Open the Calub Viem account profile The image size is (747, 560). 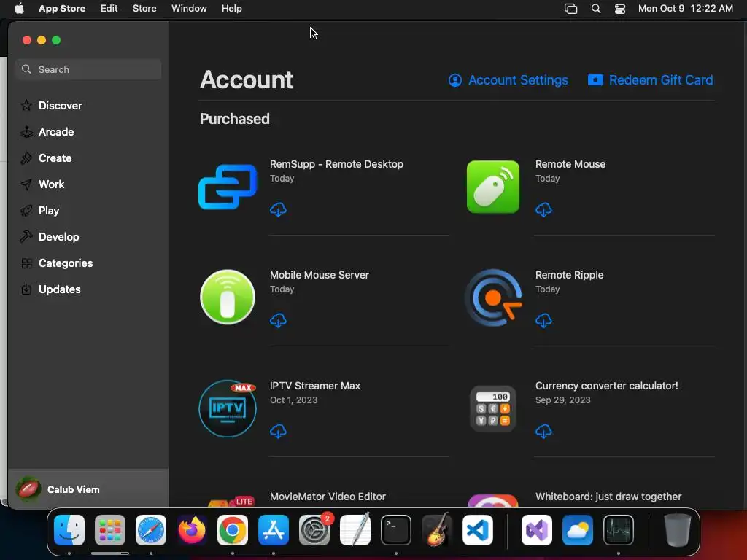tap(88, 489)
